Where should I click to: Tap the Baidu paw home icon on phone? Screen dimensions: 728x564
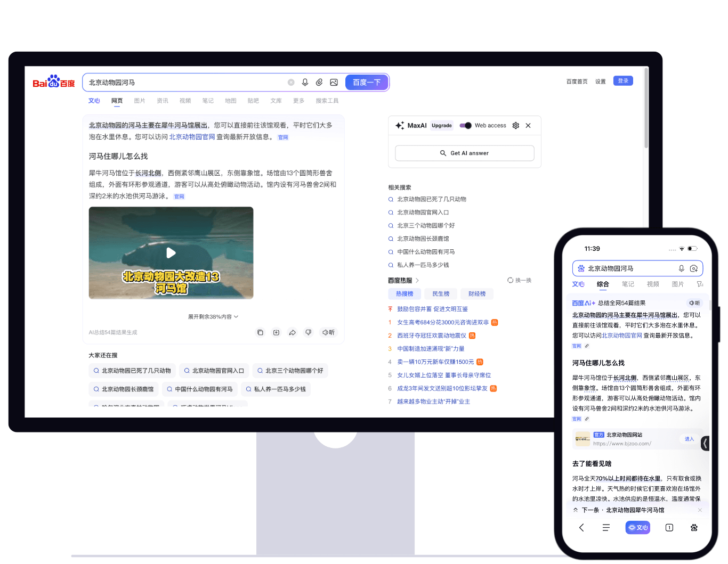point(694,527)
